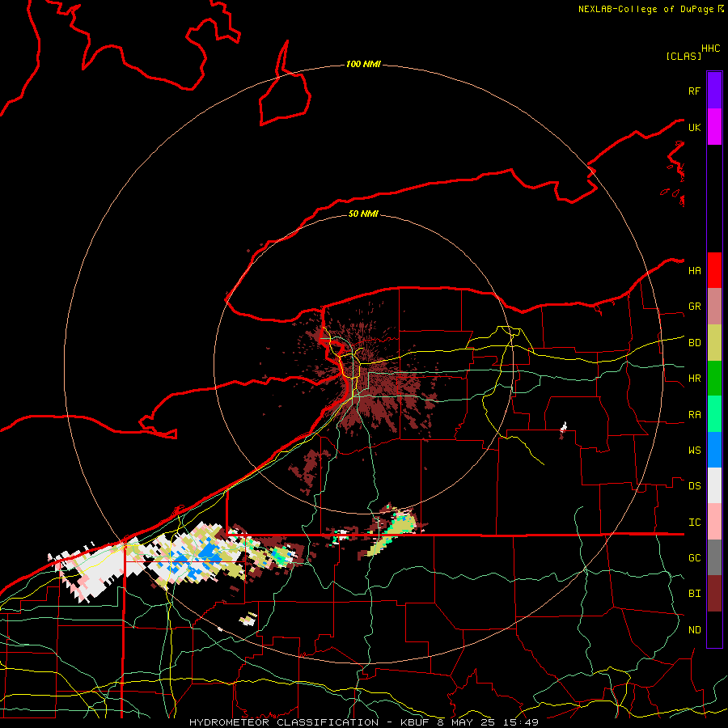Click the 100 NMI range ring label
728x728 pixels.
tap(363, 64)
